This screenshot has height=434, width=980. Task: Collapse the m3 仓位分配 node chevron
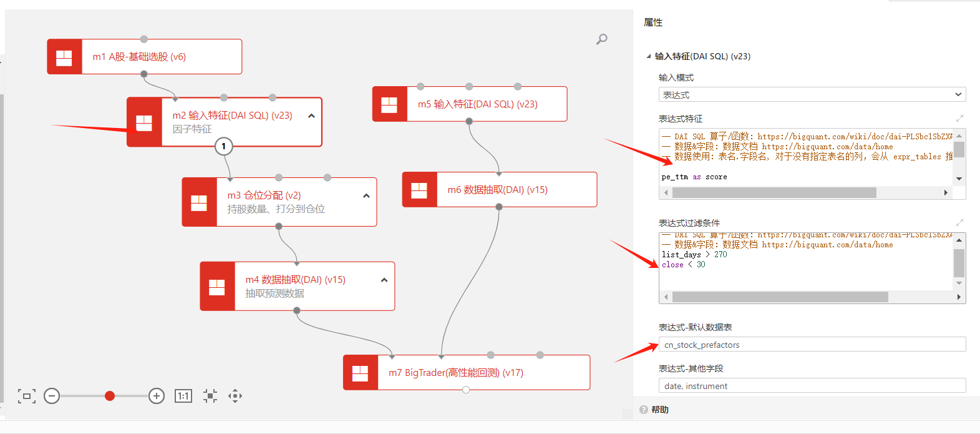pyautogui.click(x=366, y=195)
